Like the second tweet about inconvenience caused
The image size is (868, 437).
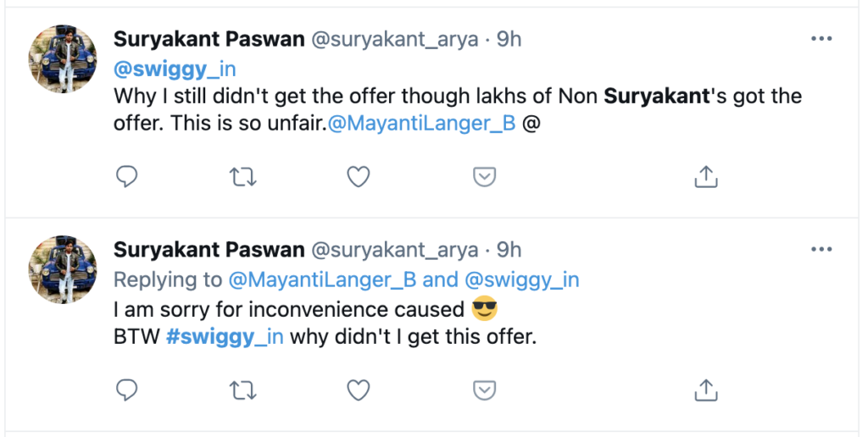tap(359, 389)
